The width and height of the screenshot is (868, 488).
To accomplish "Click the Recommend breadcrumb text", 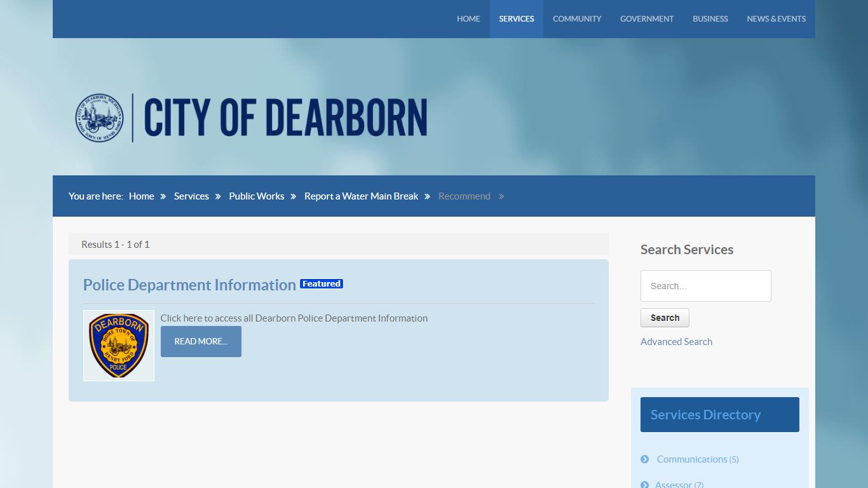I will (465, 196).
